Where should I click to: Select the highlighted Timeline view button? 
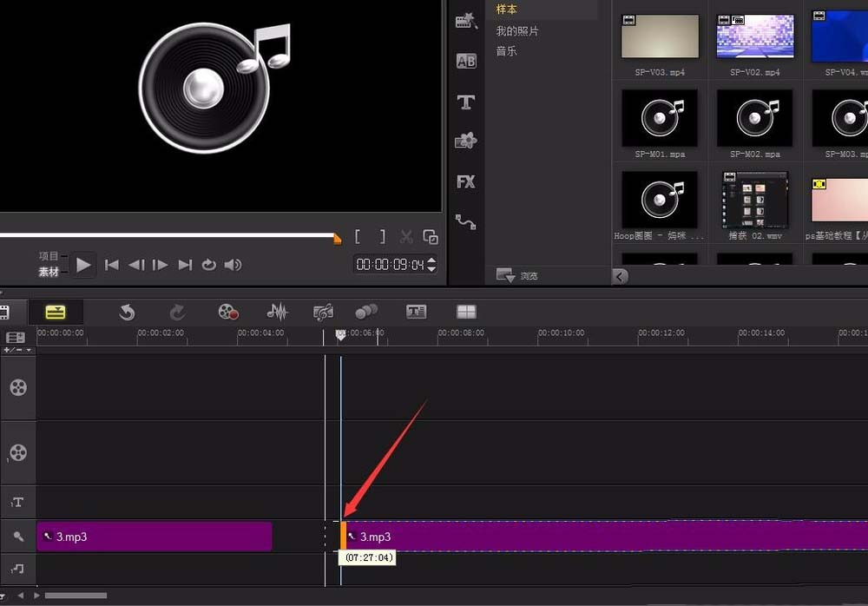tap(56, 313)
